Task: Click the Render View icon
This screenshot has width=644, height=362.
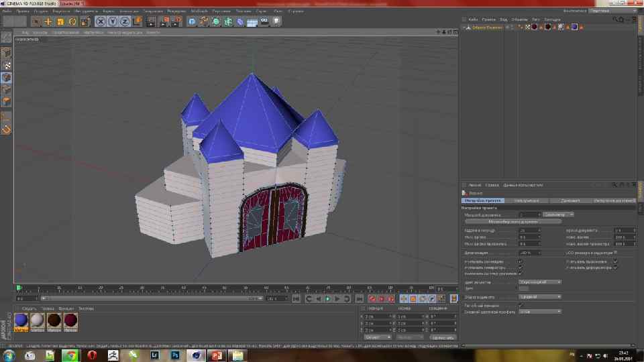Action: pos(152,21)
